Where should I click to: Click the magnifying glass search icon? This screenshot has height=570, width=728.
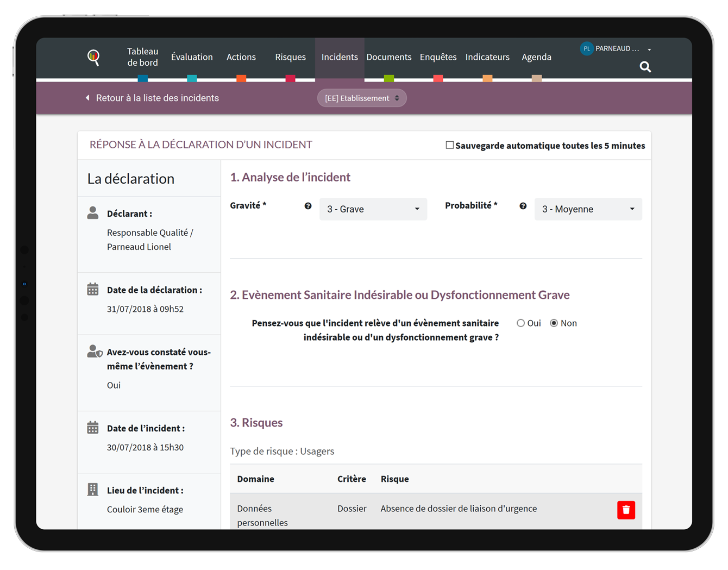(x=645, y=67)
